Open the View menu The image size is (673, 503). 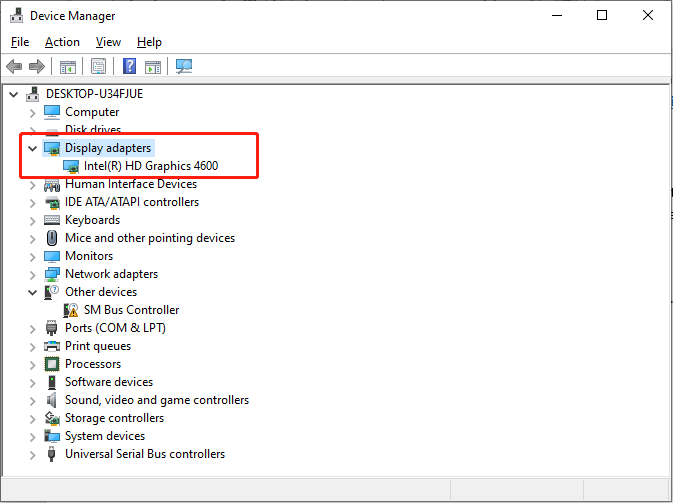pos(108,42)
